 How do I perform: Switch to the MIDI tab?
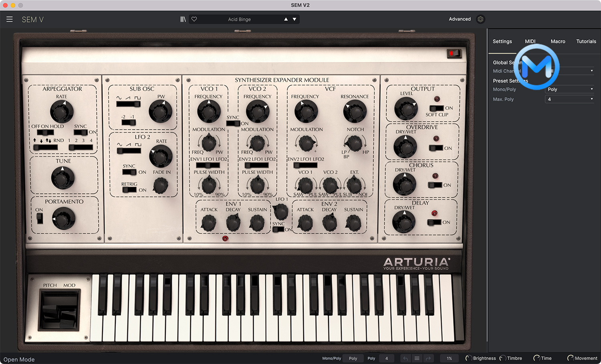(530, 41)
